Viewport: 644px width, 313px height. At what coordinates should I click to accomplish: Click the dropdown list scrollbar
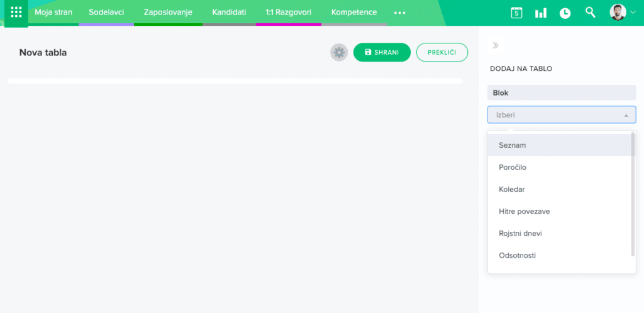633,195
